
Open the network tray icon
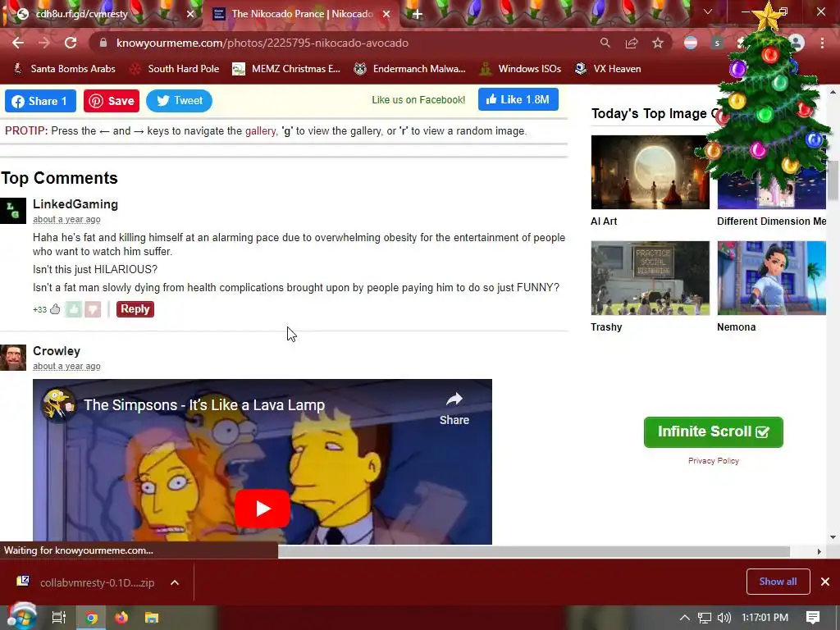(705, 618)
